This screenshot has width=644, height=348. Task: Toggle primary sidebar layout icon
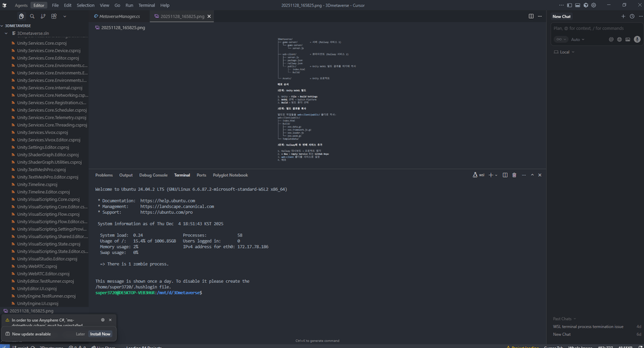pyautogui.click(x=570, y=5)
